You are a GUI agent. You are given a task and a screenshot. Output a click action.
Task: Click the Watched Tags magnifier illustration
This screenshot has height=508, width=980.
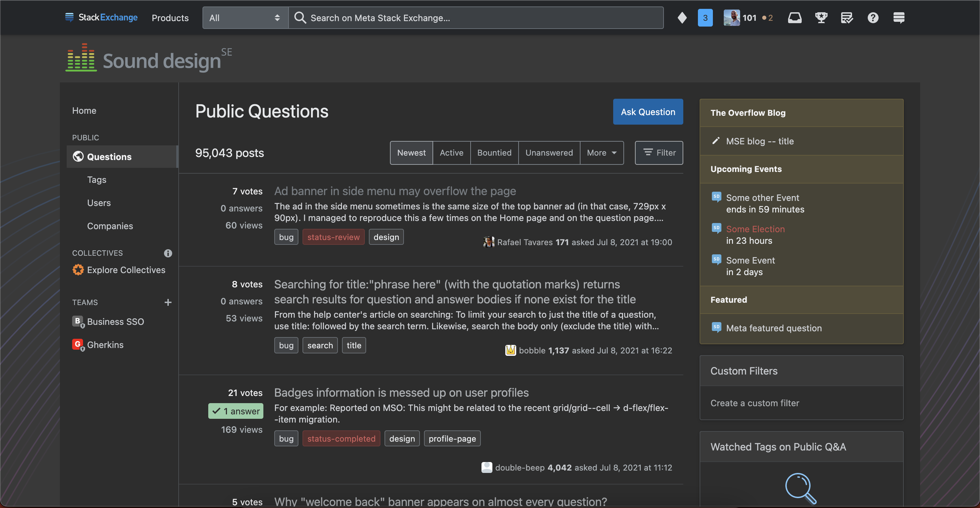point(800,488)
